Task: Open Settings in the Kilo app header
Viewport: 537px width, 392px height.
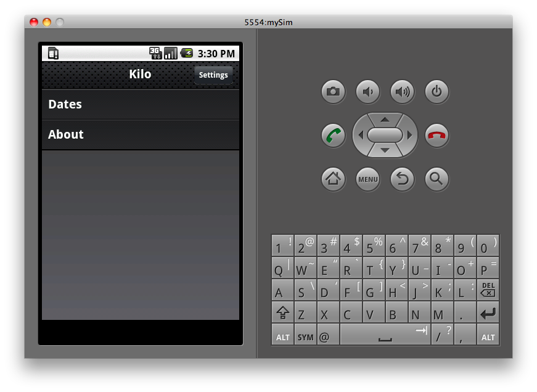Action: (213, 75)
